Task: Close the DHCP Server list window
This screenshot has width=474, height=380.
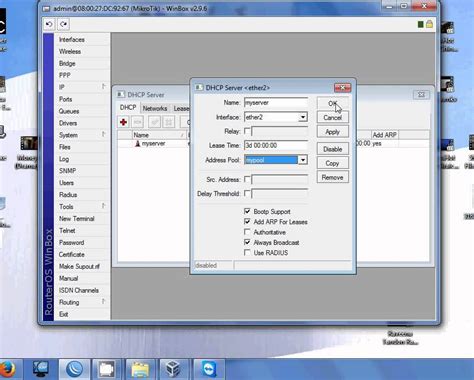Action: coord(421,95)
